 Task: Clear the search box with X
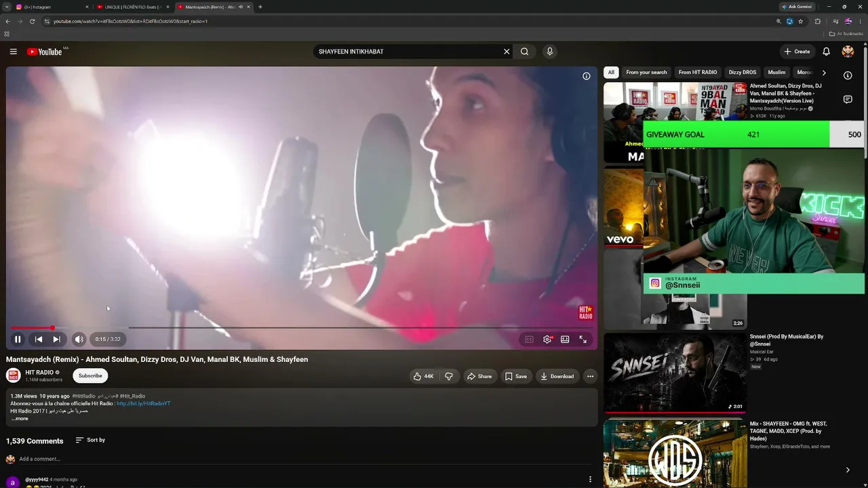pos(507,52)
